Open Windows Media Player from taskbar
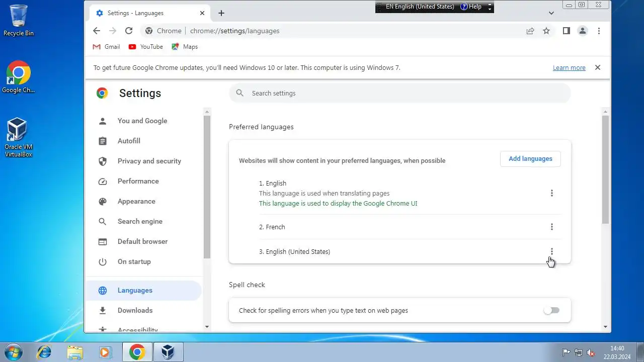644x362 pixels. pos(105,352)
